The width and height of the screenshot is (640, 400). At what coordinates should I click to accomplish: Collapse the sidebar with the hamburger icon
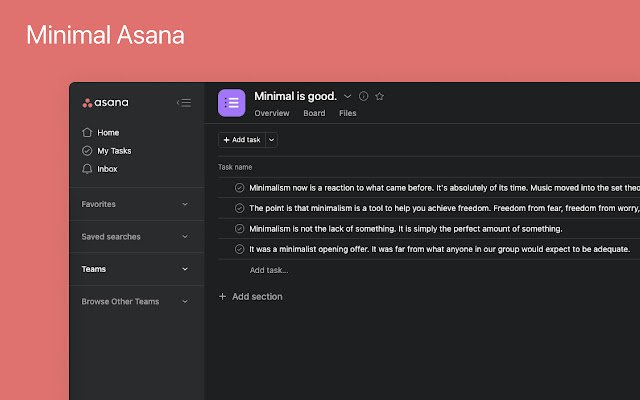pos(184,103)
